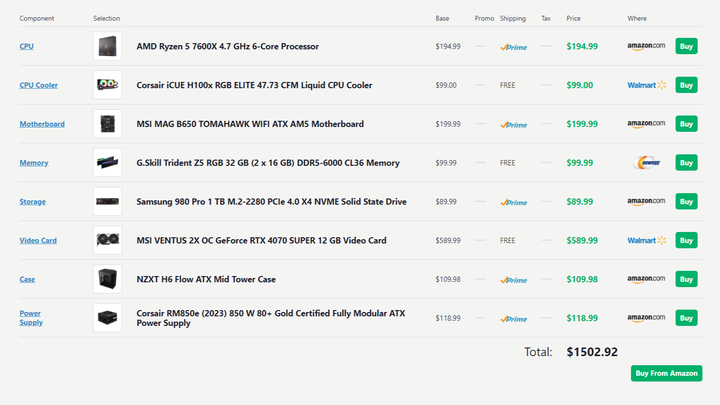This screenshot has width=720, height=405.
Task: Click the FREE shipping label in Memory row
Action: (x=507, y=163)
